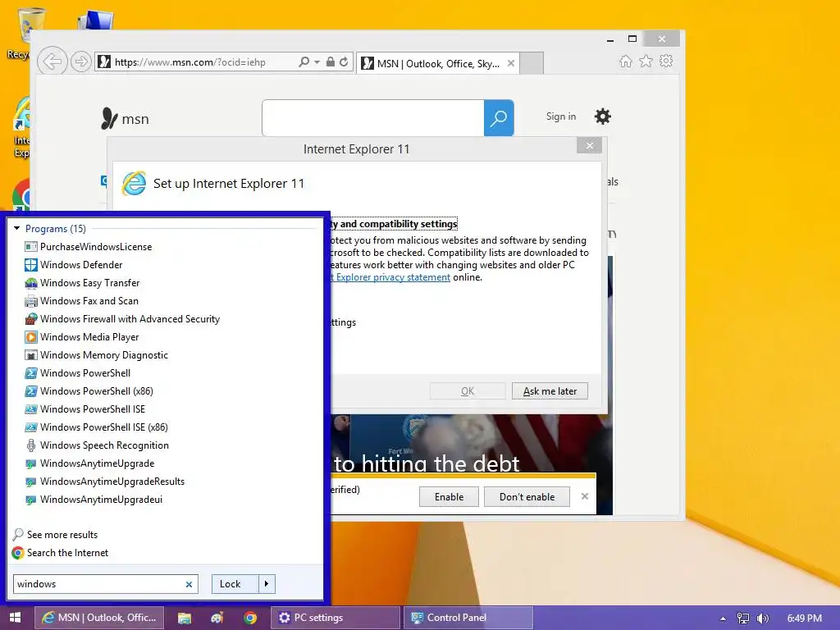Click Don't enable button
Viewport: 840px width, 630px height.
pos(527,496)
